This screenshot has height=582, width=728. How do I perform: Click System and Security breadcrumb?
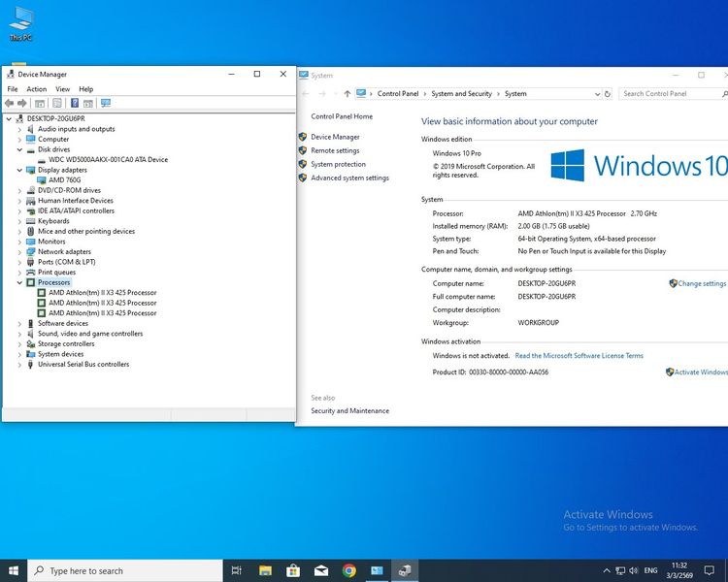click(461, 94)
